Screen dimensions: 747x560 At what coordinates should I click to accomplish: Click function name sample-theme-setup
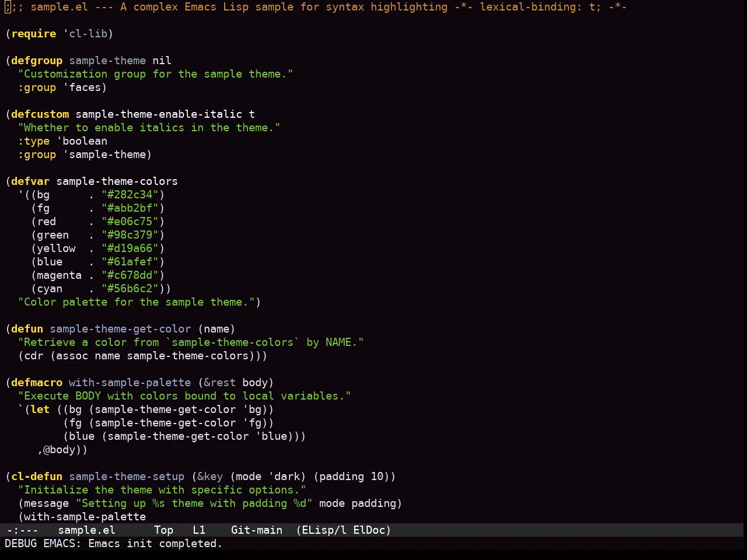[x=127, y=477]
